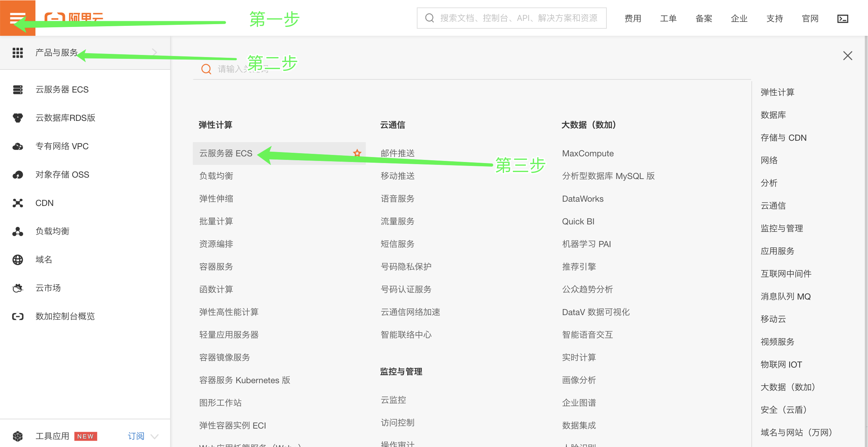This screenshot has height=447, width=868.
Task: Open 官网 link in top bar
Action: [x=810, y=18]
